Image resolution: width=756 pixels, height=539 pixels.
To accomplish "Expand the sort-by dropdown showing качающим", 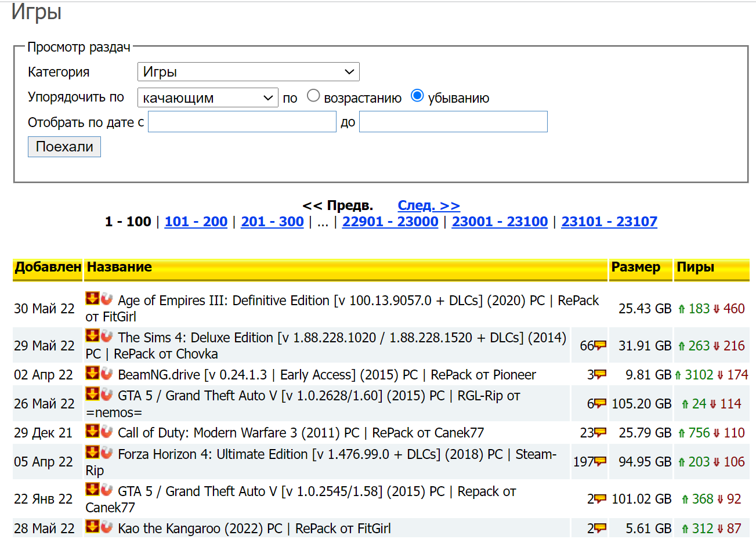I will [x=208, y=97].
